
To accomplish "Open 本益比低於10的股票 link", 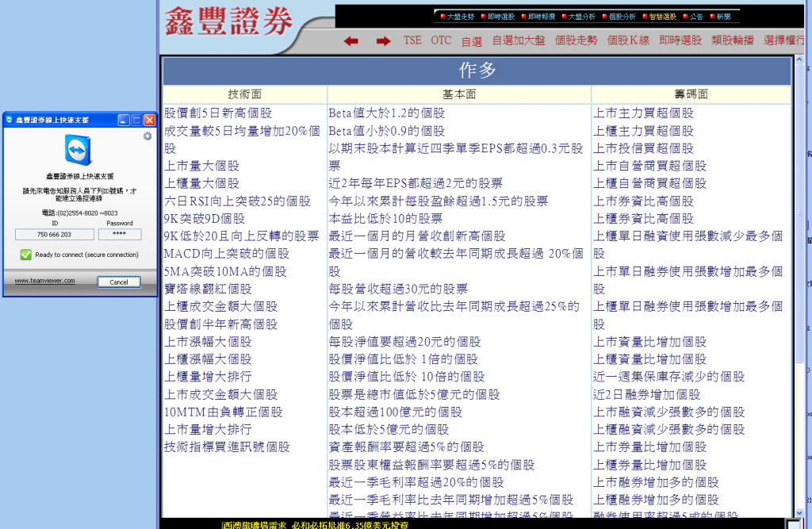I will pos(386,219).
